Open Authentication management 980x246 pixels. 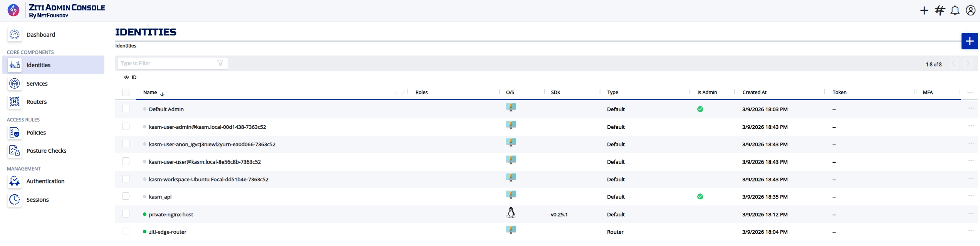click(x=45, y=181)
